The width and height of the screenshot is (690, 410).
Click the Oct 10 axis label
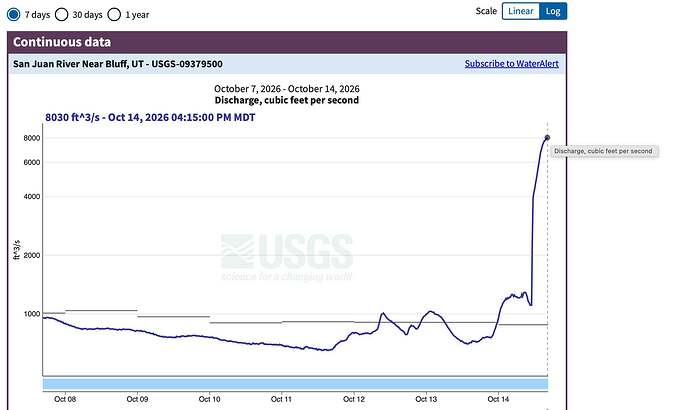209,399
